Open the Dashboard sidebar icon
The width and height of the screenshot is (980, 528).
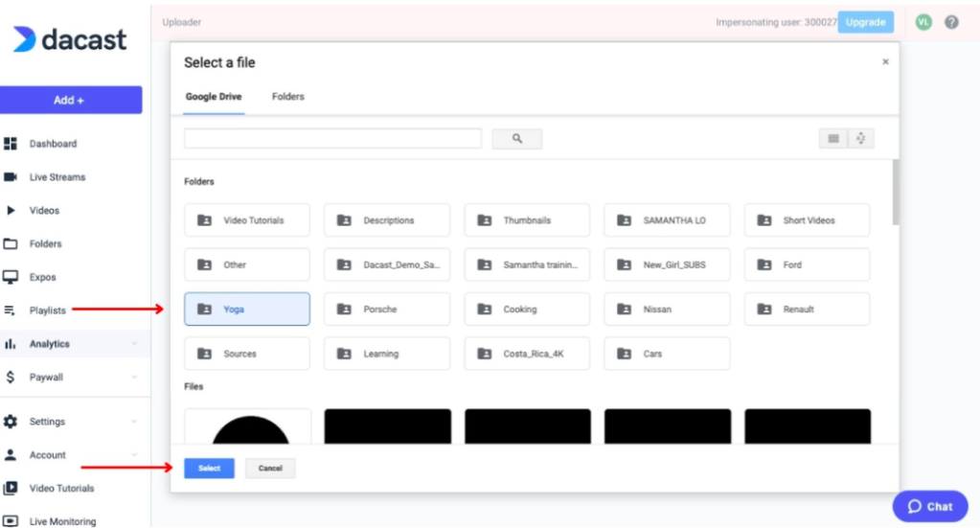[11, 144]
